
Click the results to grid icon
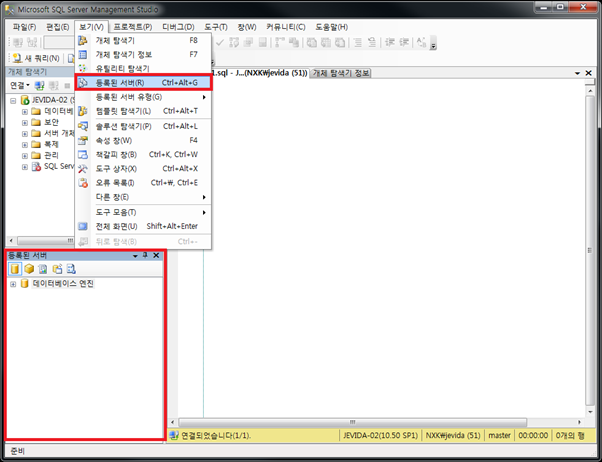[x=326, y=42]
